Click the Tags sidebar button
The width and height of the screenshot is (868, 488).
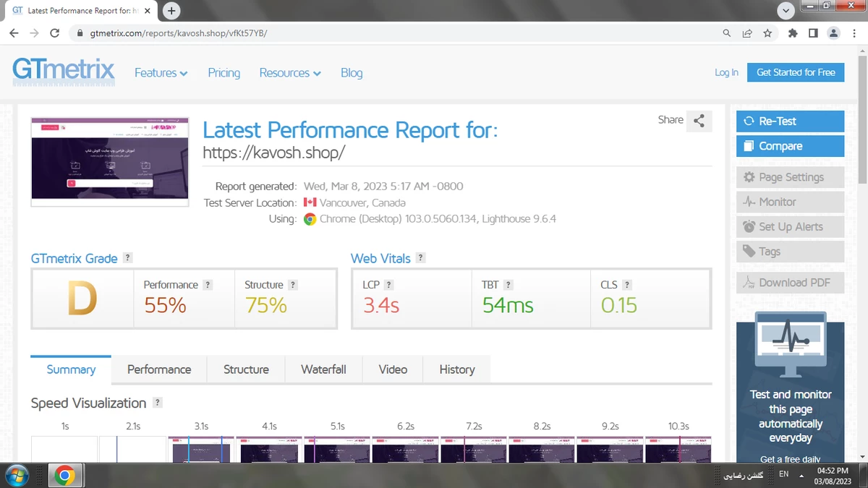pyautogui.click(x=790, y=252)
